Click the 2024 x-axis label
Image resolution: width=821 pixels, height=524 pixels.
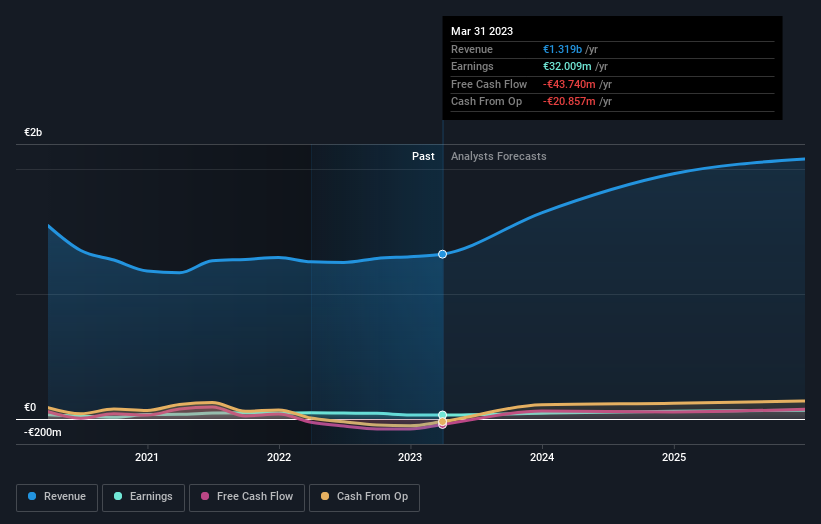click(542, 457)
